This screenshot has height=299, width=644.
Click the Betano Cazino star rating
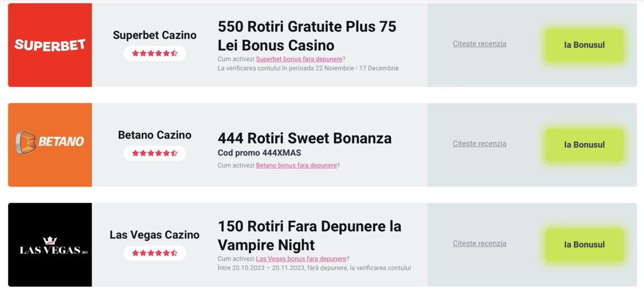(x=155, y=153)
